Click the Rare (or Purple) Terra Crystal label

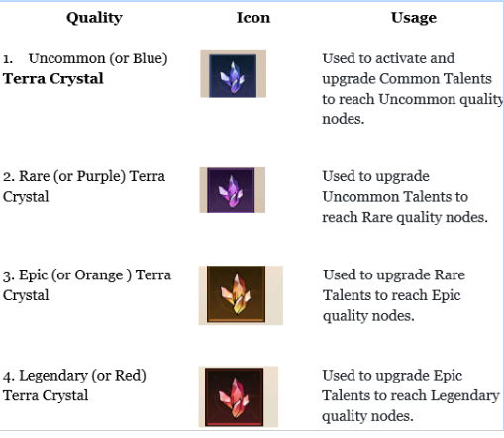(x=84, y=186)
